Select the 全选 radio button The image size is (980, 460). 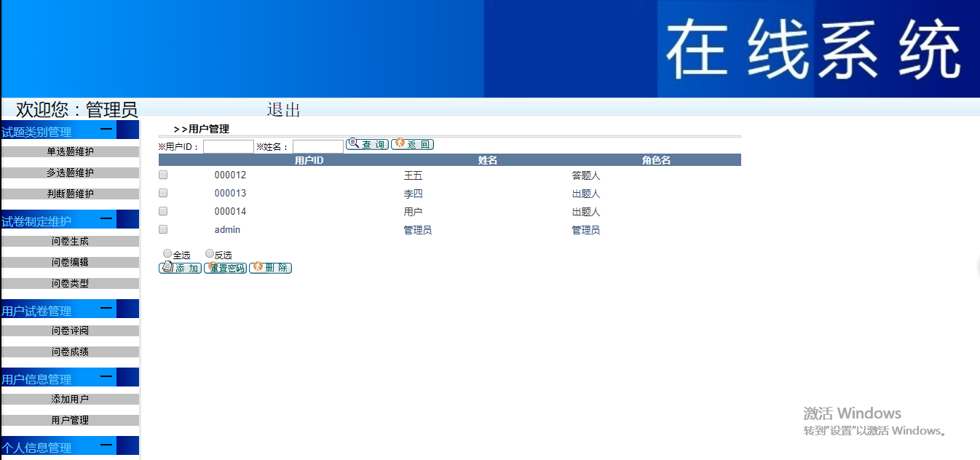coord(168,254)
